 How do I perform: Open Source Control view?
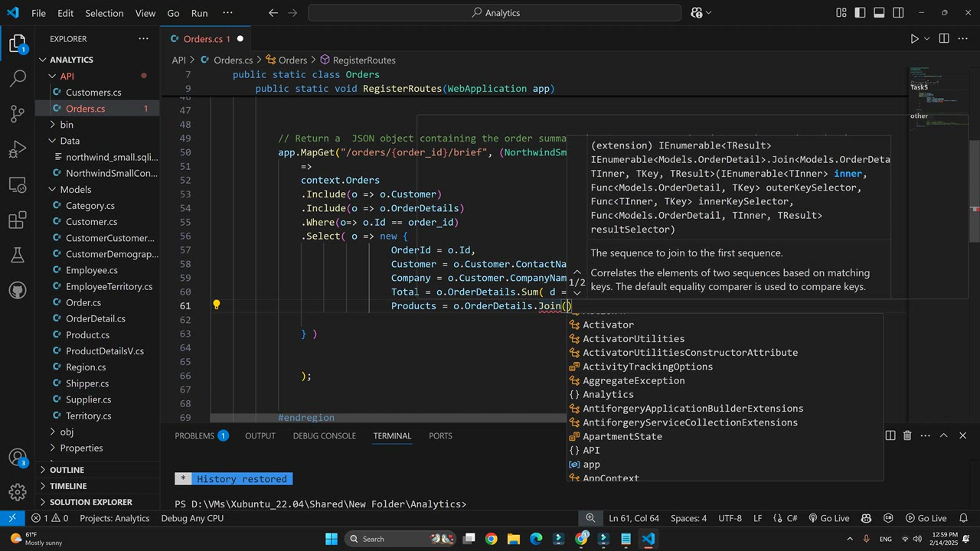17,114
